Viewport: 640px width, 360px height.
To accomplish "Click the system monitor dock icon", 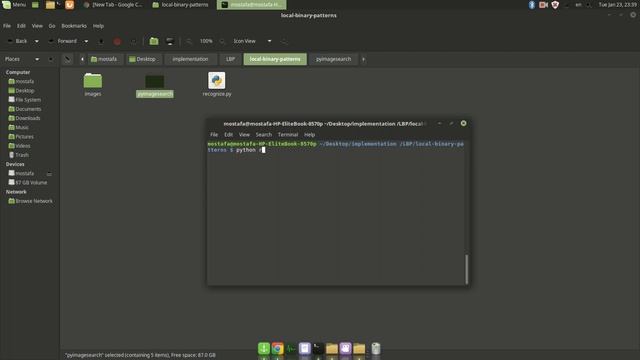I will click(x=291, y=348).
